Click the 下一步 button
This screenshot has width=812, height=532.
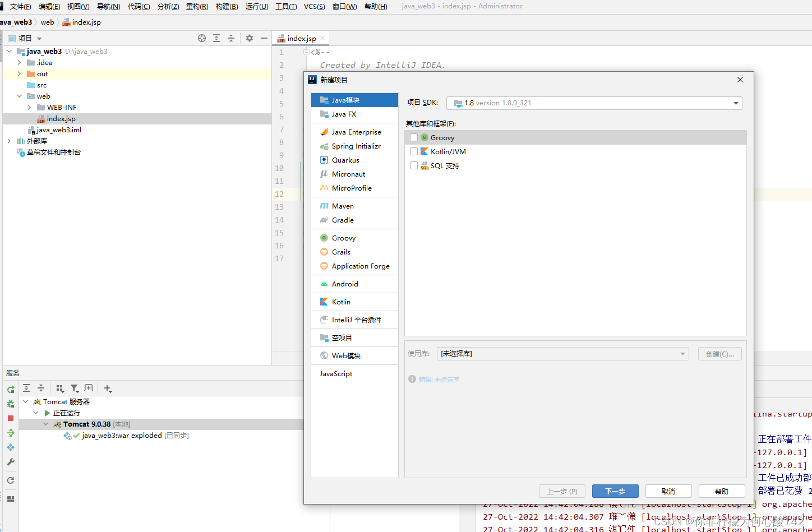pos(615,491)
